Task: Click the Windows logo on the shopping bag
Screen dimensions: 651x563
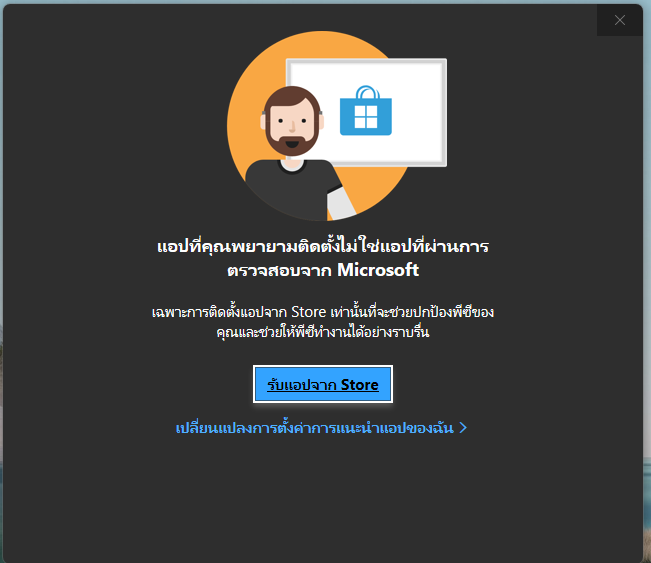Action: [x=366, y=117]
